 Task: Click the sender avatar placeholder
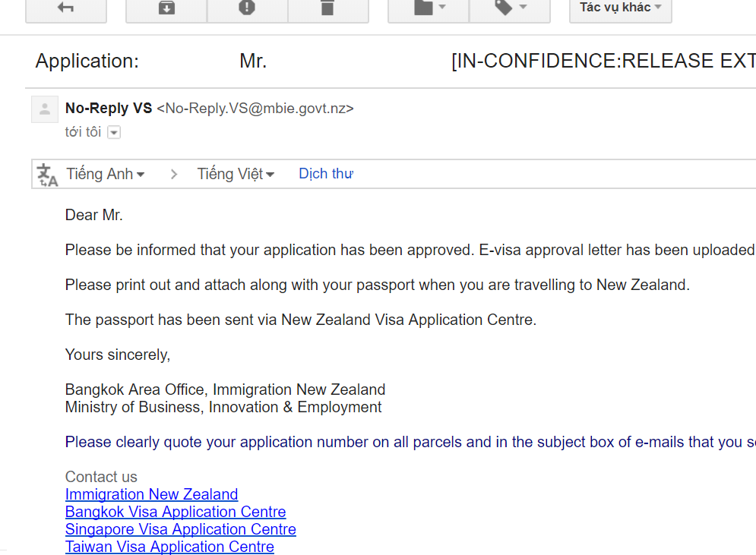pos(45,109)
